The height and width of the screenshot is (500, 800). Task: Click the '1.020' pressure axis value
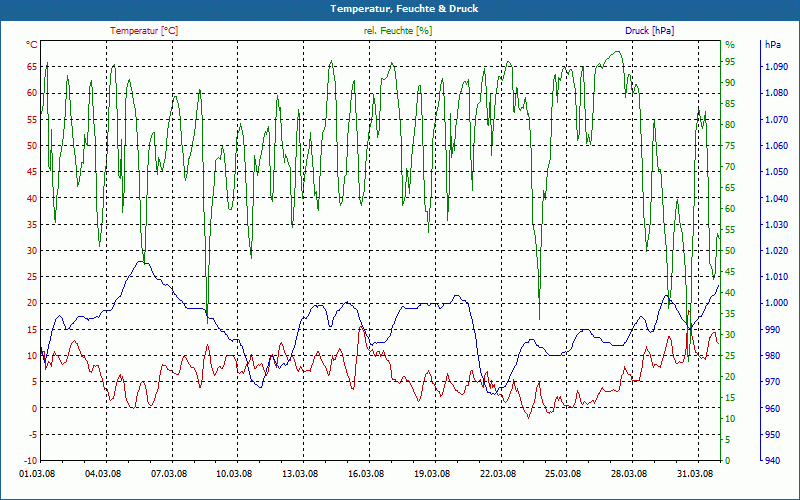tap(777, 251)
